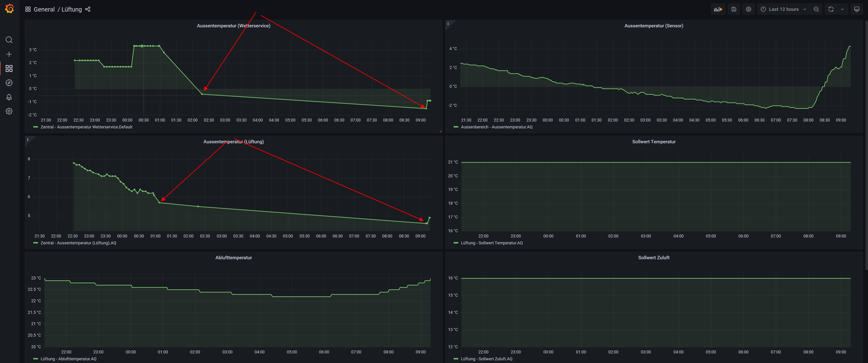Open Aussentemperatur (Lüftung) panel title menu
This screenshot has width=868, height=363.
pyautogui.click(x=234, y=142)
